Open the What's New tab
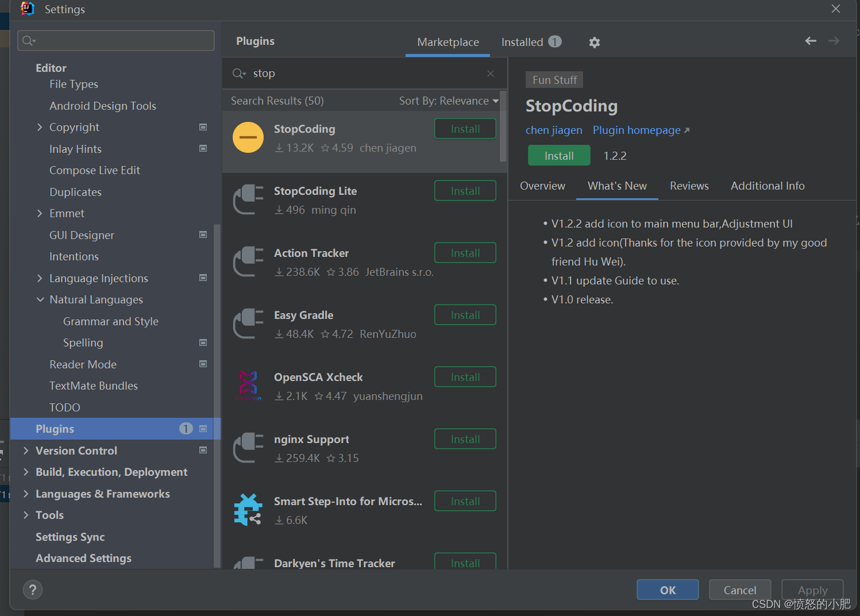The image size is (860, 616). [x=617, y=186]
